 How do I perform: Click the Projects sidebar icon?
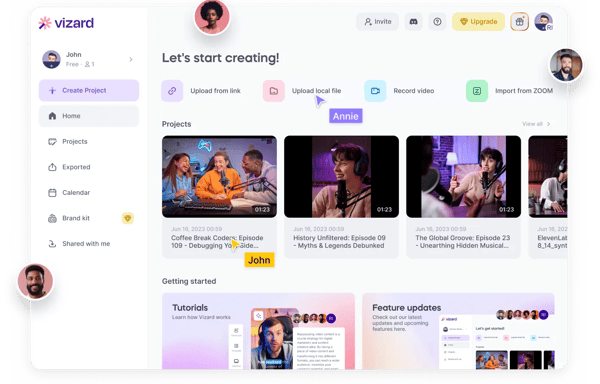click(x=52, y=142)
